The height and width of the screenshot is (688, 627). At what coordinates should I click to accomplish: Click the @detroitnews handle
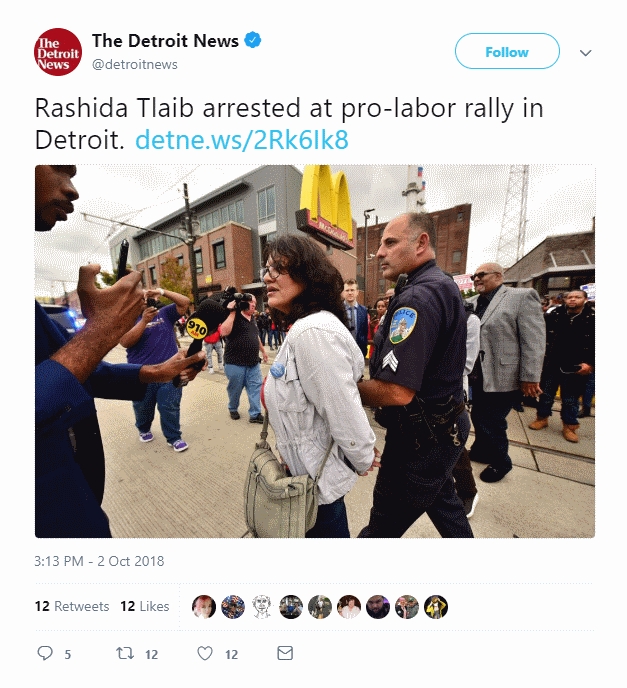click(135, 64)
